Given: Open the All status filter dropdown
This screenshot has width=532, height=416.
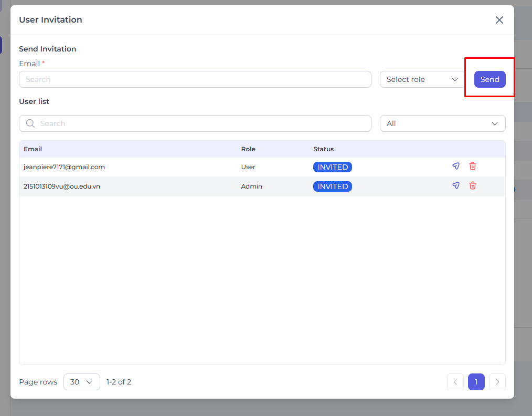Looking at the screenshot, I should 442,123.
